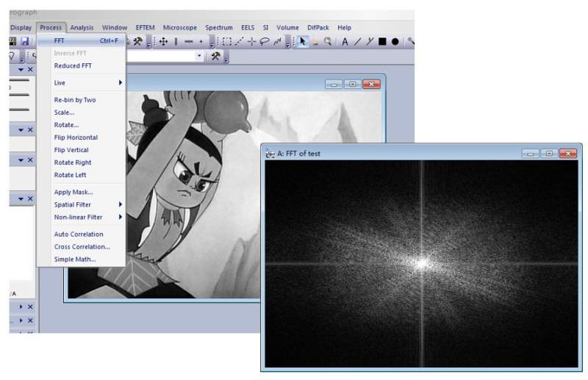Expand the Live submenu
This screenshot has width=588, height=380.
click(x=82, y=83)
